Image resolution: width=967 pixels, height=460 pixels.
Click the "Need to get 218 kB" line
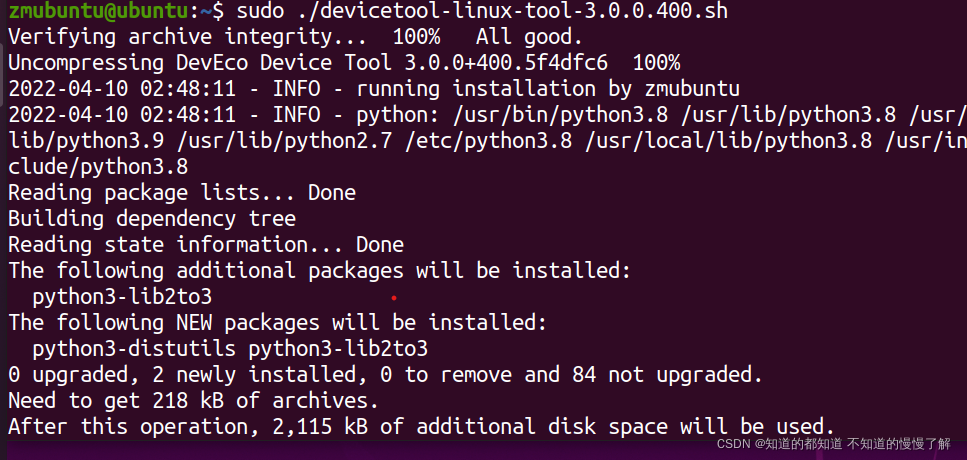pyautogui.click(x=193, y=400)
